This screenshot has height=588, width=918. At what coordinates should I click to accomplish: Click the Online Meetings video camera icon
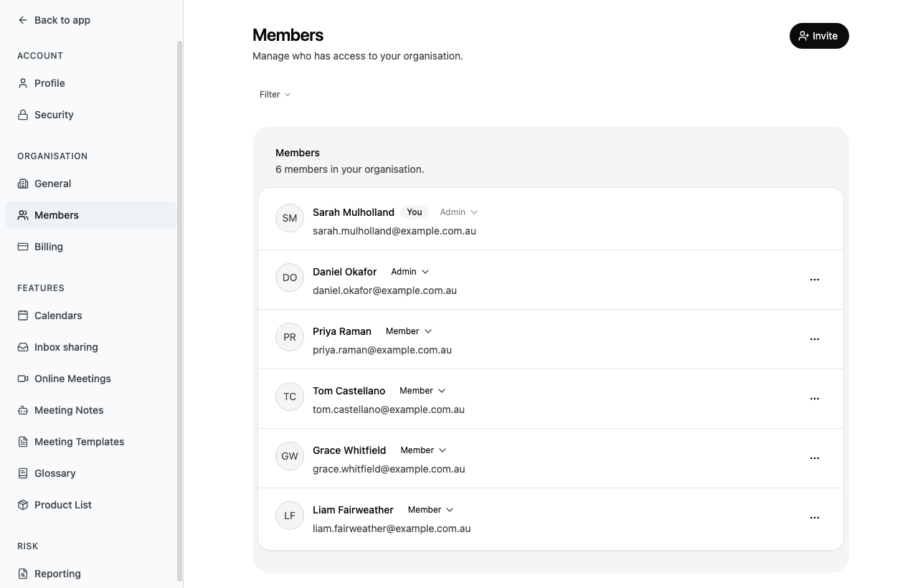[23, 379]
